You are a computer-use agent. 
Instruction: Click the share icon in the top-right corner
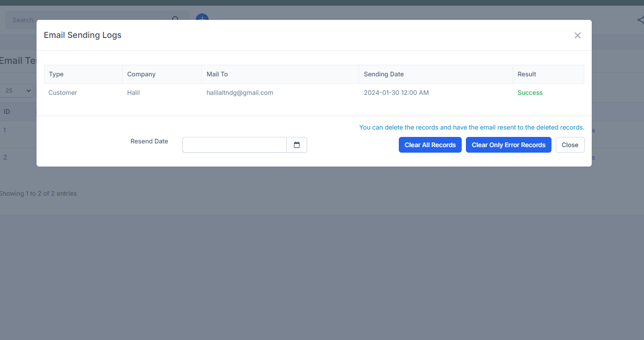click(640, 20)
